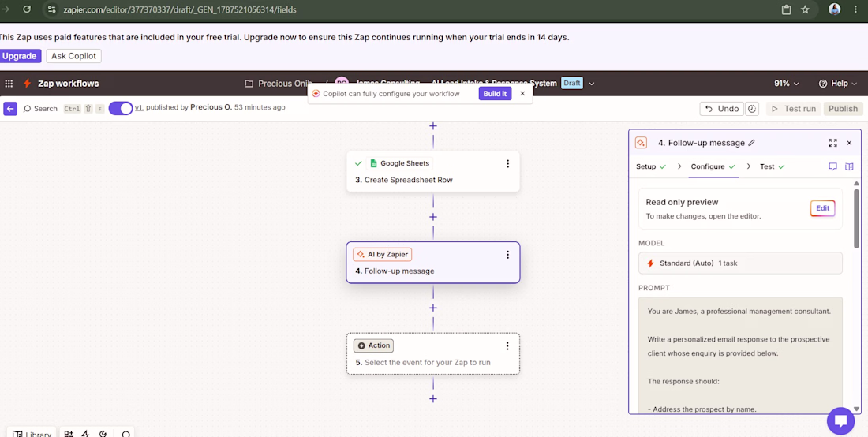This screenshot has height=437, width=868.
Task: Go back using the purple arrow button
Action: 10,108
